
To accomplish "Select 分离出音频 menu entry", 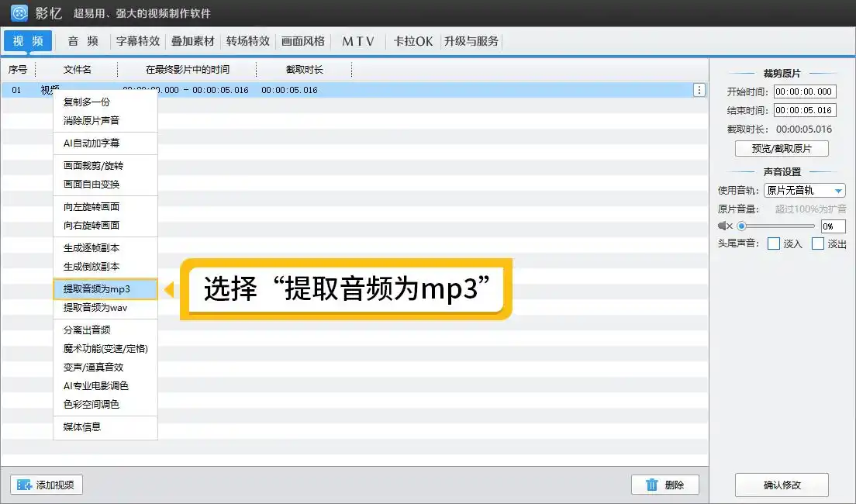I will (105, 330).
